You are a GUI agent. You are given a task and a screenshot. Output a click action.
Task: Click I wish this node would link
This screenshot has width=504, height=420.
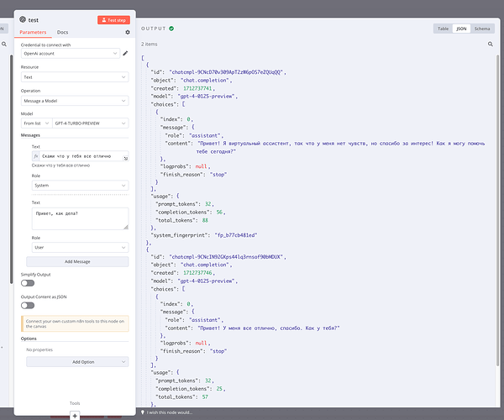point(170,412)
